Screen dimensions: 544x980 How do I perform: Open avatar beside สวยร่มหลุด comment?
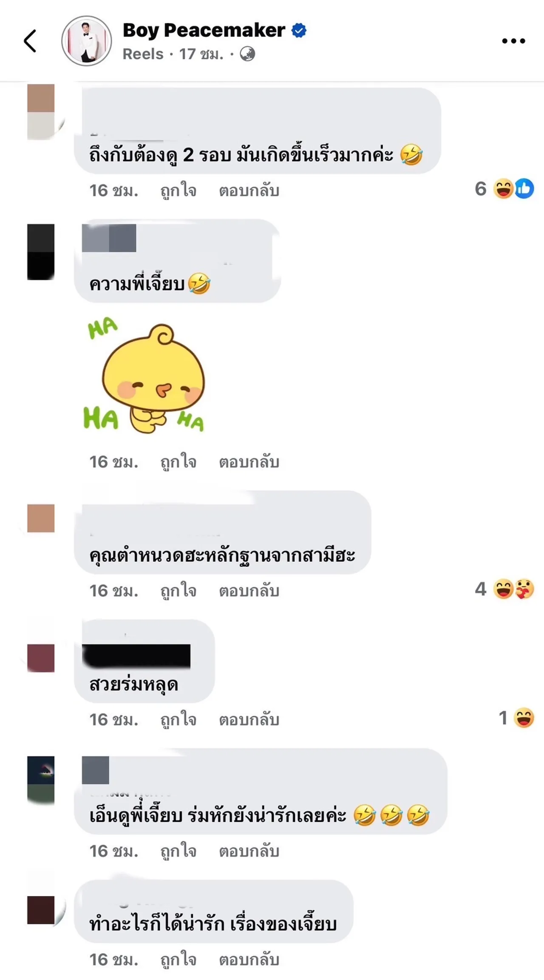41,658
